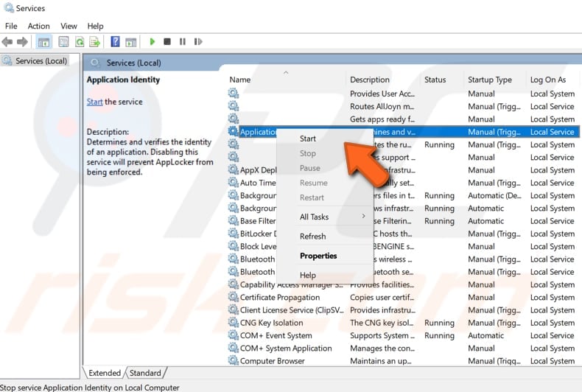Click the 'Supports System...' description cell
The height and width of the screenshot is (392, 582).
click(x=382, y=335)
